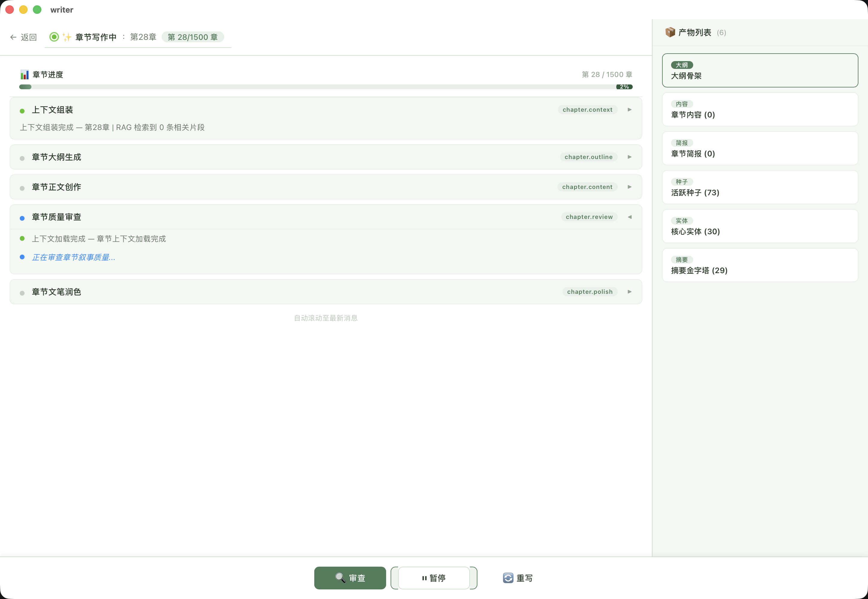Click the 第 28/1500 章 badge in header

coord(192,37)
